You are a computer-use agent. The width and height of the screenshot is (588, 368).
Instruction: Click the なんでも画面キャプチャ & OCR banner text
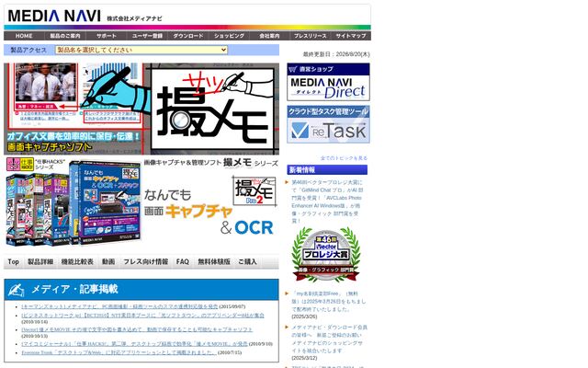pyautogui.click(x=209, y=212)
